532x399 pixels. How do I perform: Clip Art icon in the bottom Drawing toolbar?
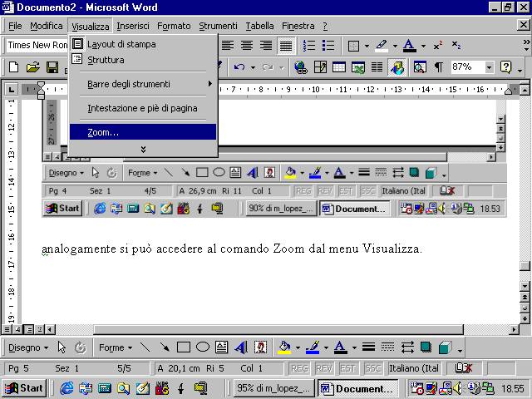(x=260, y=347)
